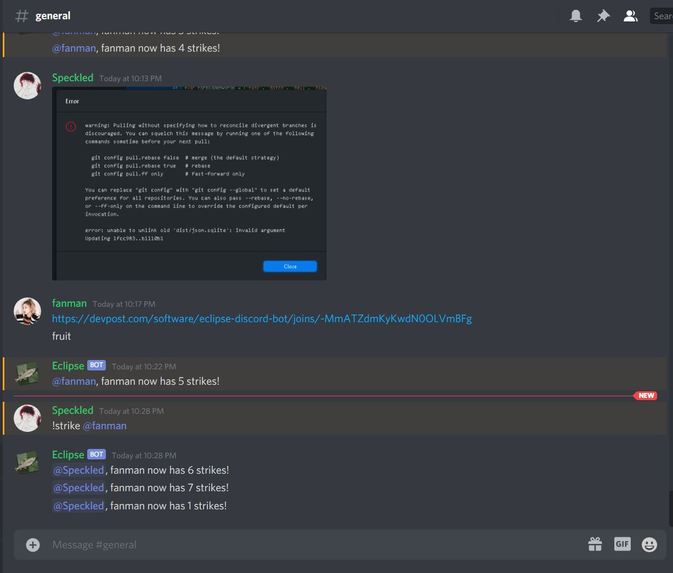Click the 'fruit' message text
Image resolution: width=673 pixels, height=573 pixels.
61,336
